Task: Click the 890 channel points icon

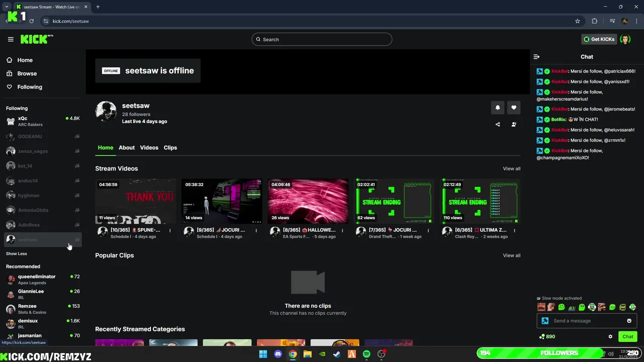Action: click(542, 336)
